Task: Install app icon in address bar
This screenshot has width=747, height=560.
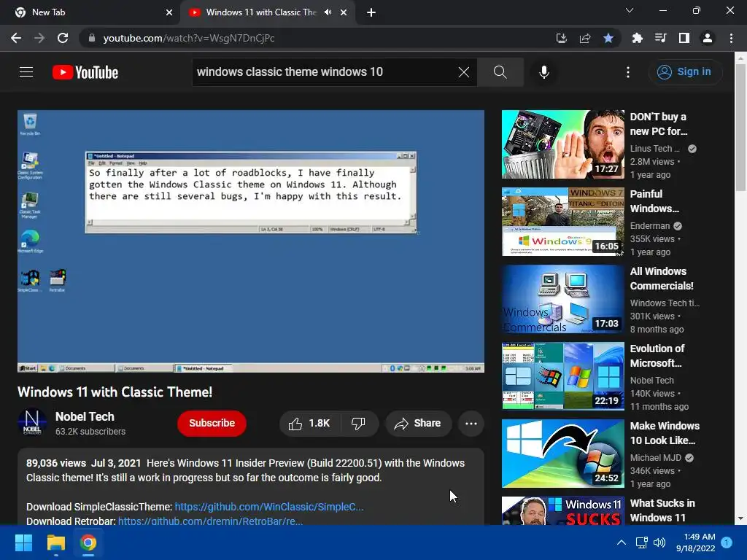Action: click(x=562, y=38)
